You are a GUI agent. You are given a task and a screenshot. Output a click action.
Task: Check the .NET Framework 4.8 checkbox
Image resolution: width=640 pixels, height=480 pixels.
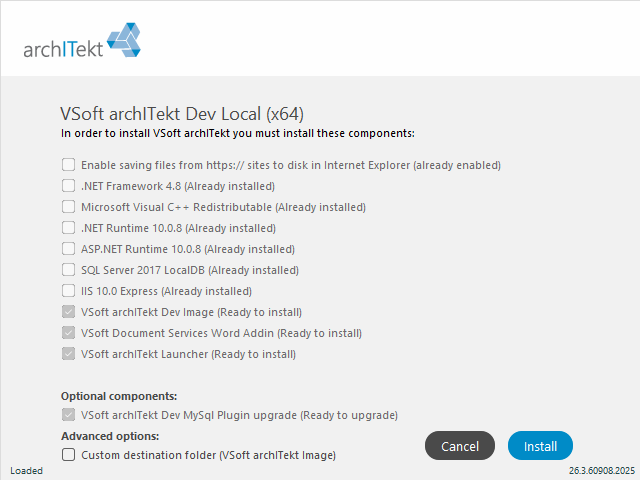click(68, 186)
